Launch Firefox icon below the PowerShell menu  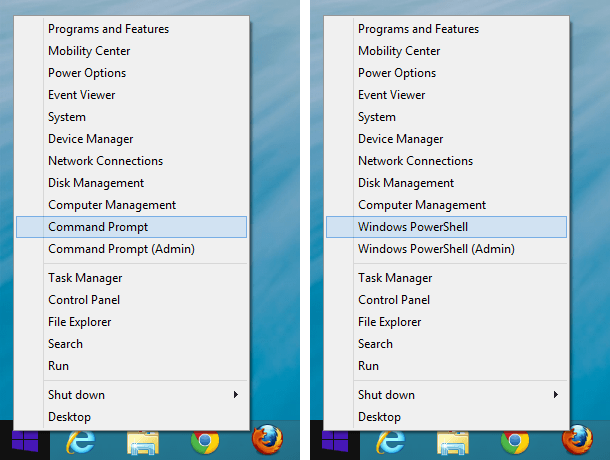[x=577, y=440]
